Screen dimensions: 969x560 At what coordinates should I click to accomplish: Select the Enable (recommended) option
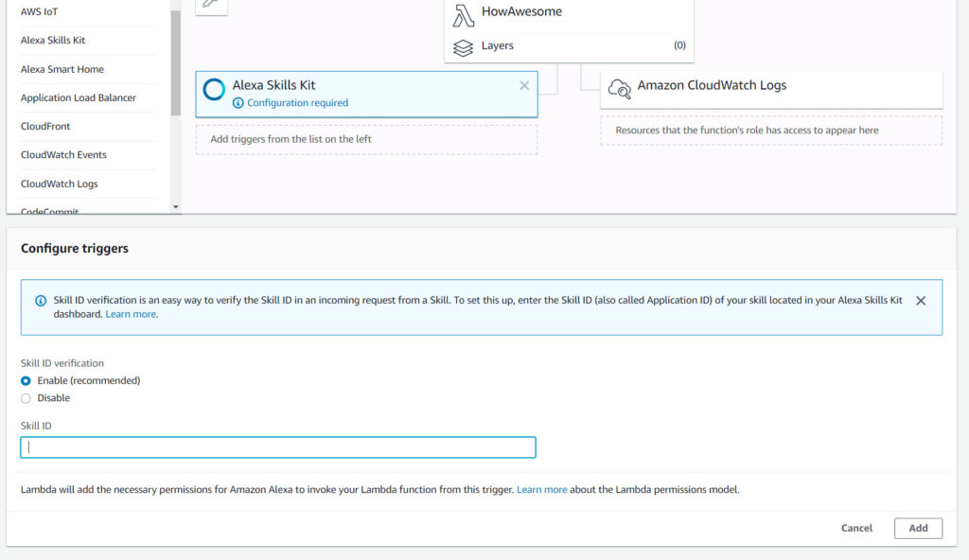(26, 382)
